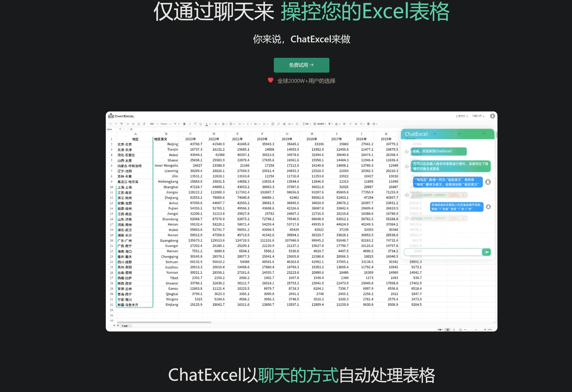
Task: Click the ChatExcel robot logo
Action: (x=111, y=116)
